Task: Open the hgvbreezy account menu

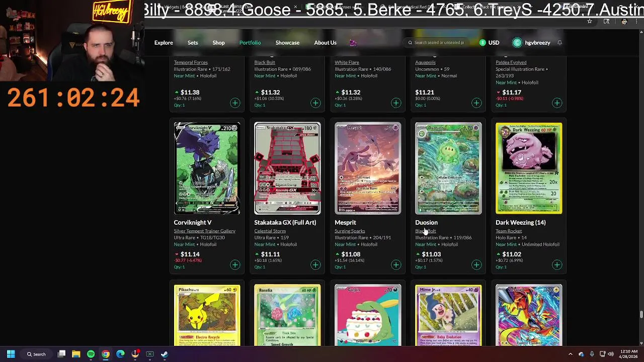Action: [531, 43]
